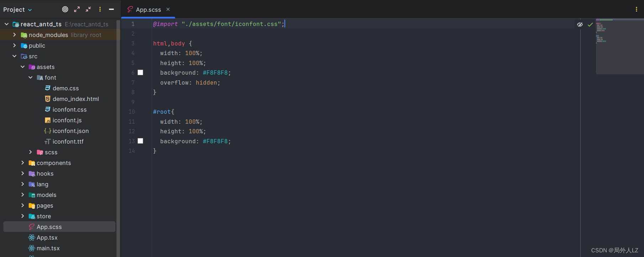Click the public folder icon
The height and width of the screenshot is (257, 644).
point(24,46)
